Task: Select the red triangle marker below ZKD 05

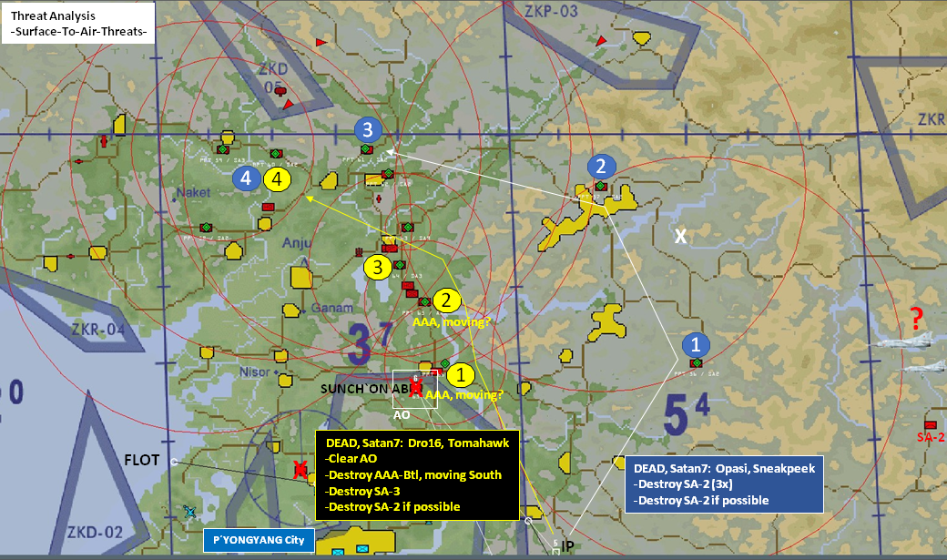Action: coord(289,105)
